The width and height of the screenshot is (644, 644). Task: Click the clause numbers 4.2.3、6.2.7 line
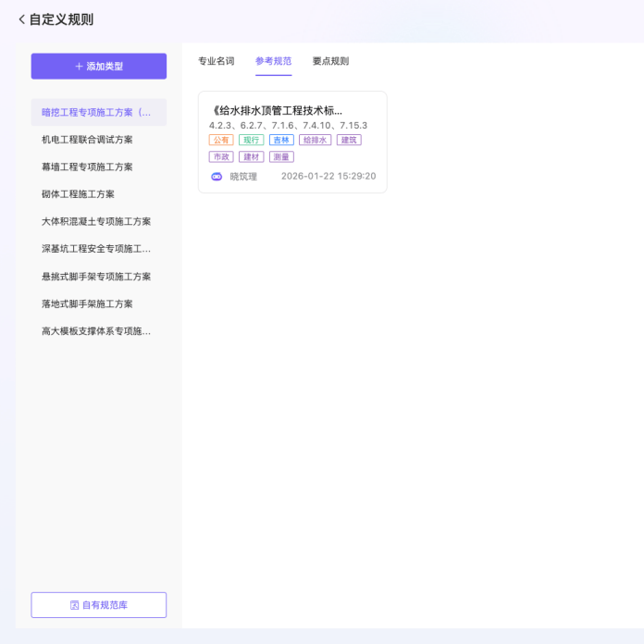tap(288, 125)
